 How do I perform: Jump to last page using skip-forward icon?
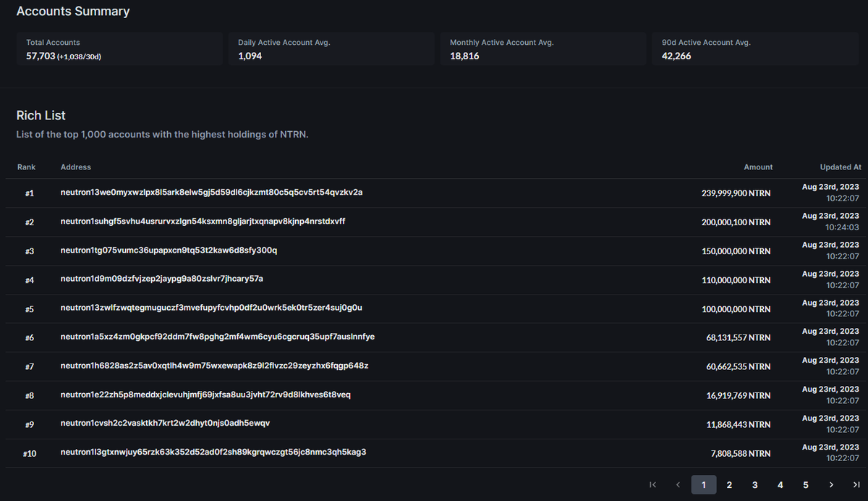856,484
